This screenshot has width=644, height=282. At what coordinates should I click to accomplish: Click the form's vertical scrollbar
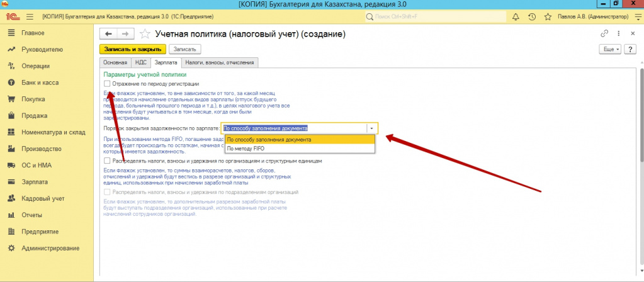pyautogui.click(x=641, y=115)
